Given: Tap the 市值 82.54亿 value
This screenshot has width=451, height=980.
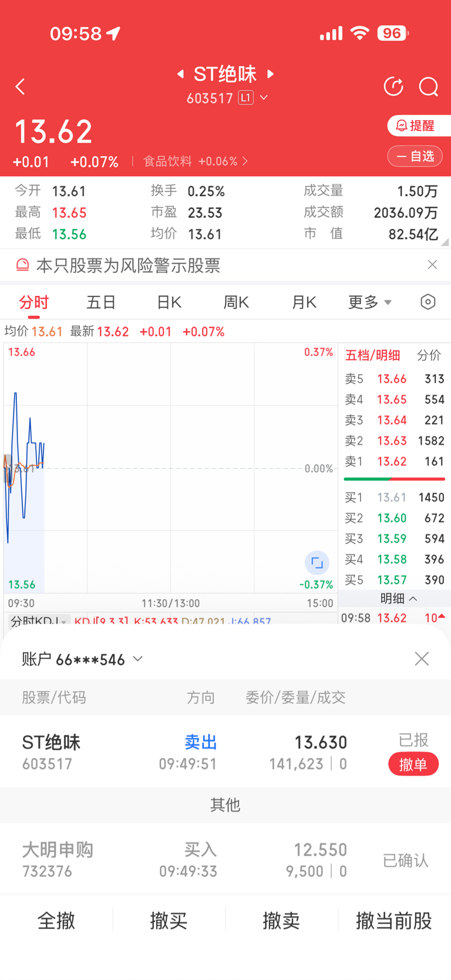Looking at the screenshot, I should pos(413,234).
